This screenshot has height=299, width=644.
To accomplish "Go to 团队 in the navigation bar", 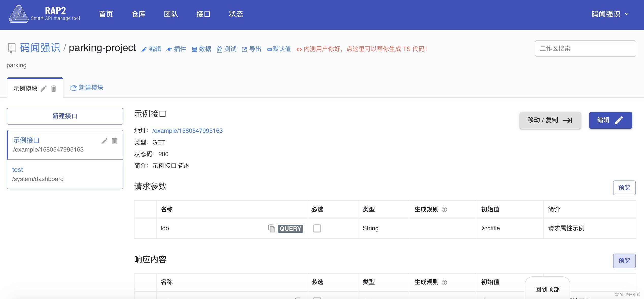I will 171,14.
